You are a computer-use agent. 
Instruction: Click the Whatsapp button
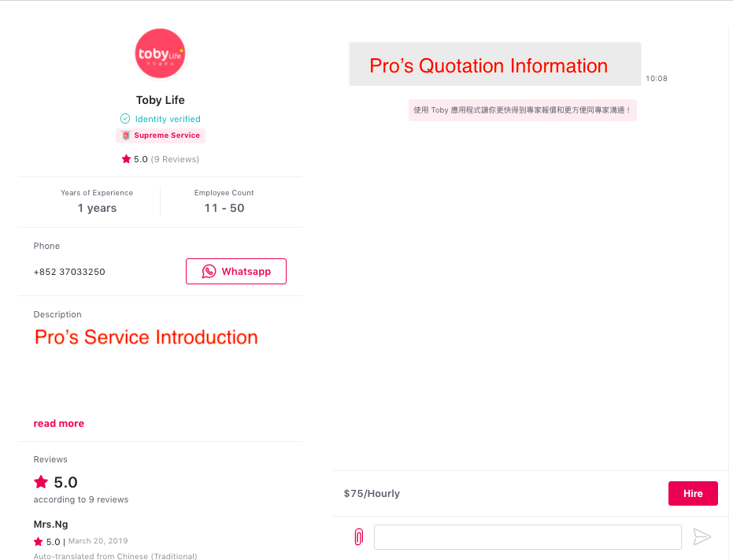236,272
